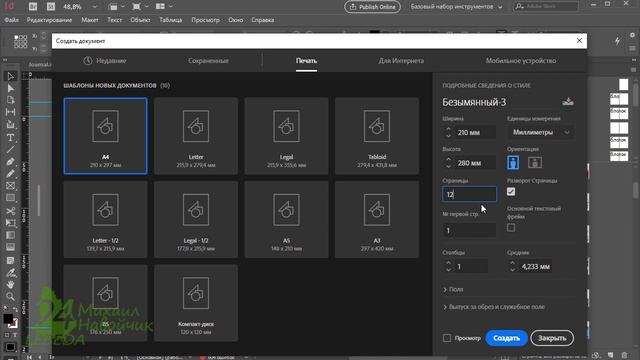Switch to the Недавние tab
Image resolution: width=640 pixels, height=360 pixels.
[x=105, y=61]
